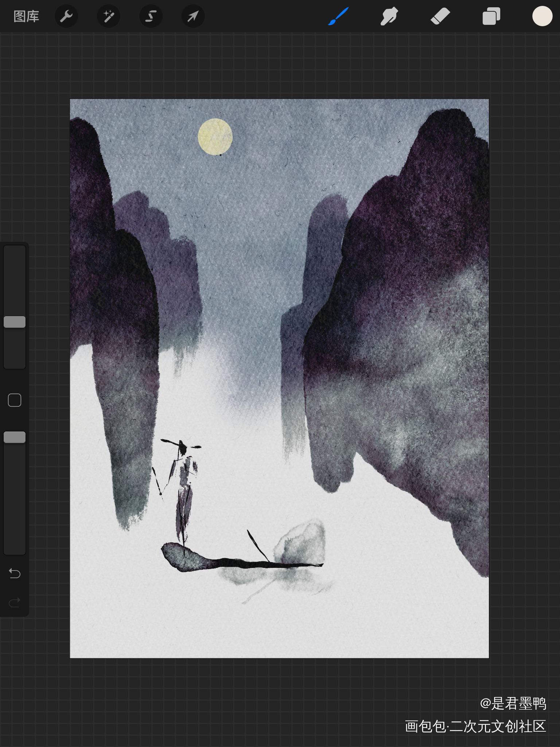Open the color picker circle
Screen dimensions: 560x747
point(542,16)
